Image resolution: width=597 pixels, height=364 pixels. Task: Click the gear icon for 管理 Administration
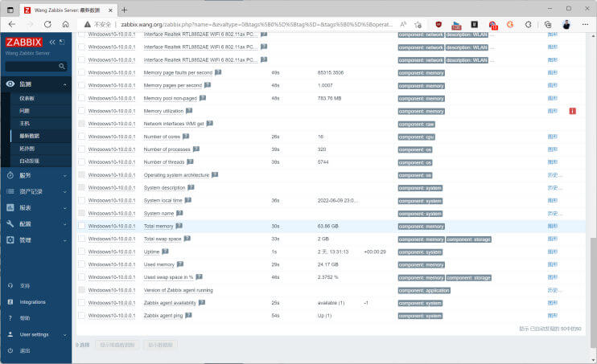tap(10, 240)
